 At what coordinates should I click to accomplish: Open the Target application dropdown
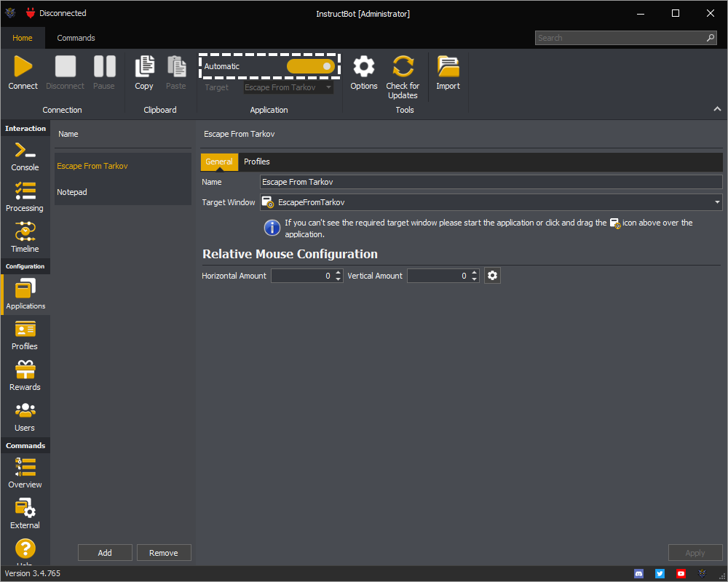pos(288,87)
